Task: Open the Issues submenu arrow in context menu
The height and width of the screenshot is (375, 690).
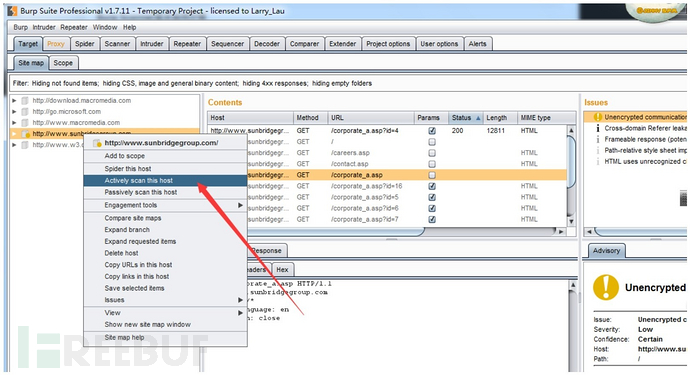Action: point(240,300)
